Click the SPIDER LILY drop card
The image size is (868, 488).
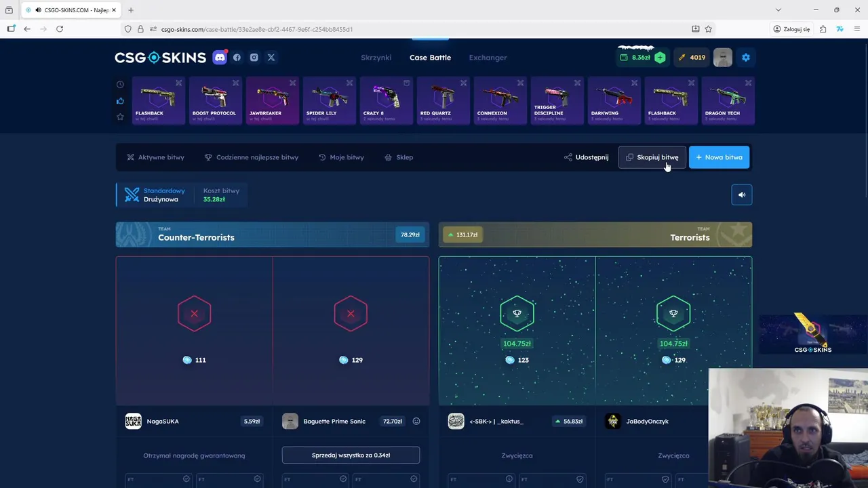(x=329, y=101)
